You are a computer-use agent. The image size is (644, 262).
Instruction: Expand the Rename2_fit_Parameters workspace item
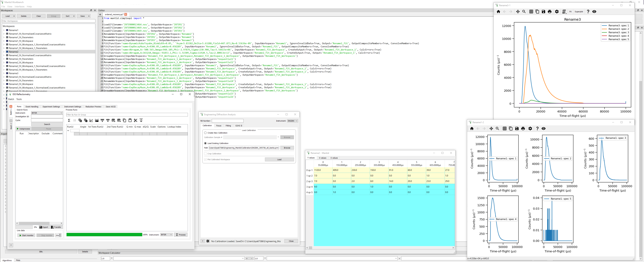(4, 59)
